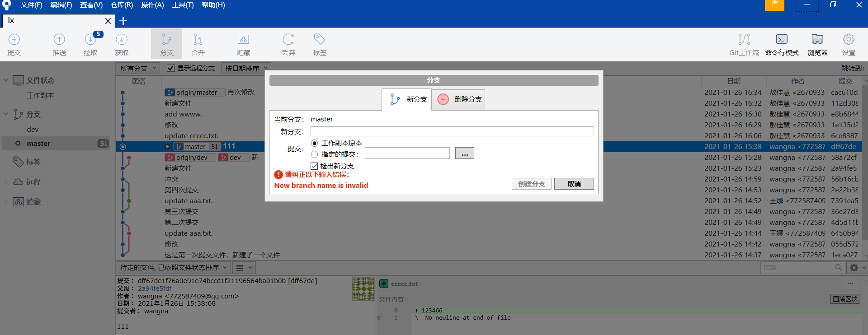The image size is (868, 335).
Task: Close the lx repository tab
Action: coord(108,21)
